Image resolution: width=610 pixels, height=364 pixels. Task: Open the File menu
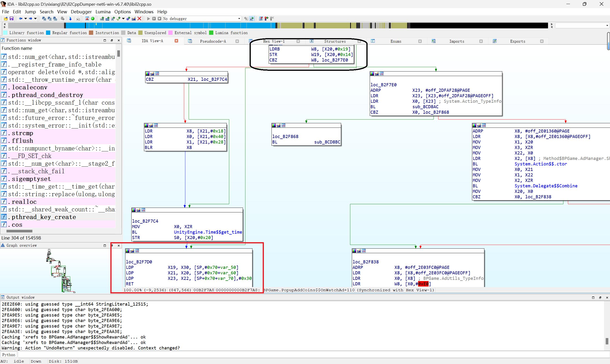(x=5, y=12)
